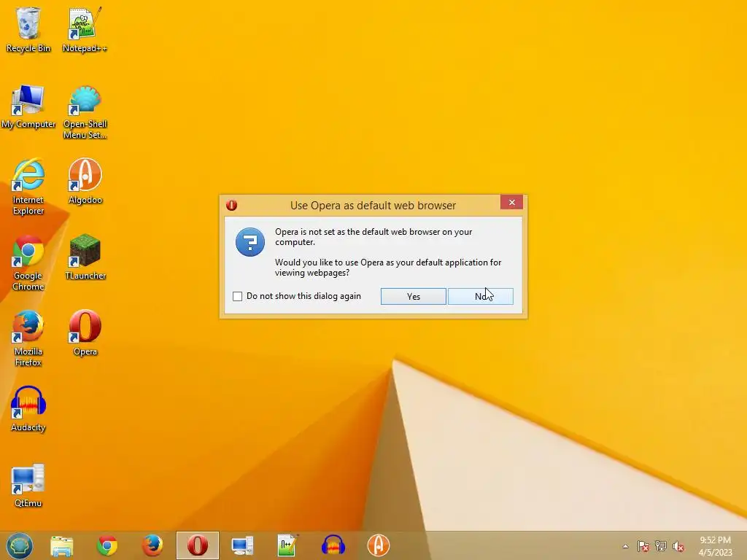Viewport: 747px width, 560px height.
Task: Launch Firefox from the taskbar
Action: pos(152,545)
